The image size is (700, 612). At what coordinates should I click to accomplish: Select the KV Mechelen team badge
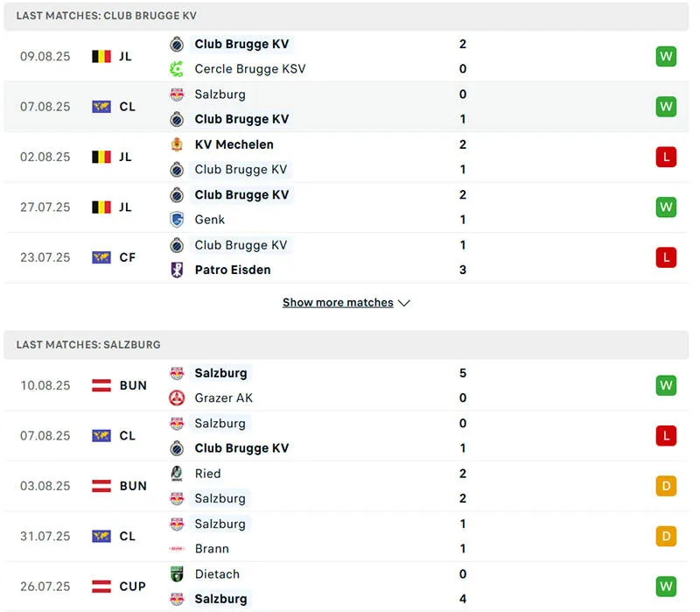179,144
